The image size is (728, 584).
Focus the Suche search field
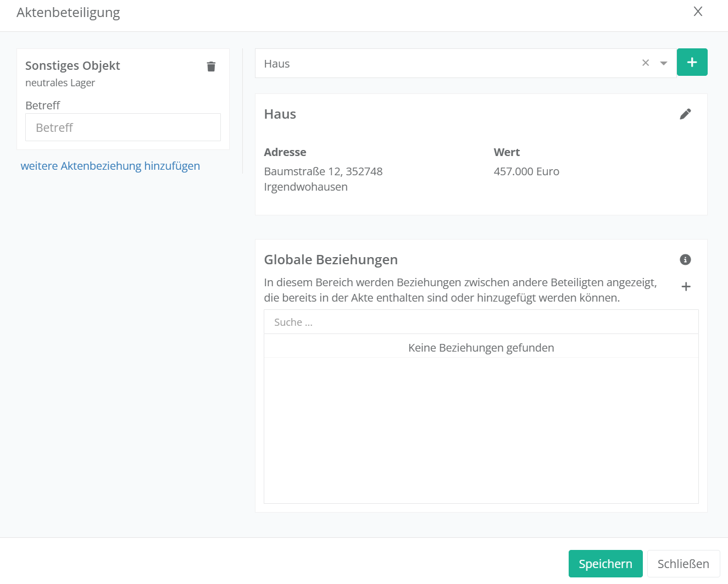point(481,322)
